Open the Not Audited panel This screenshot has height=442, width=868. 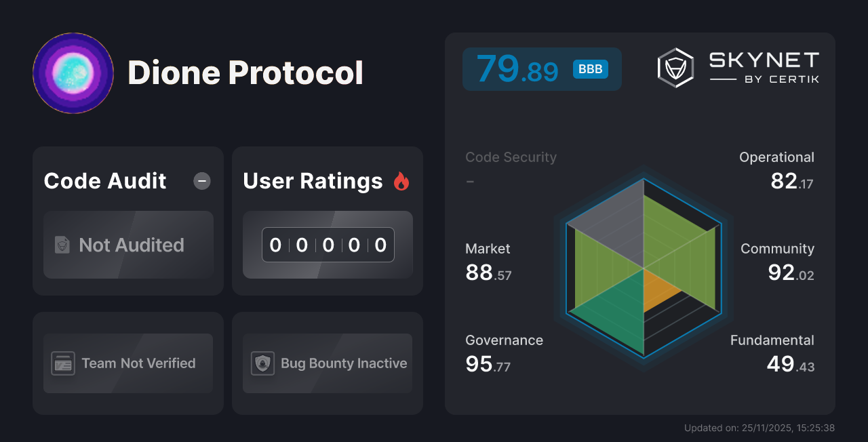point(128,245)
